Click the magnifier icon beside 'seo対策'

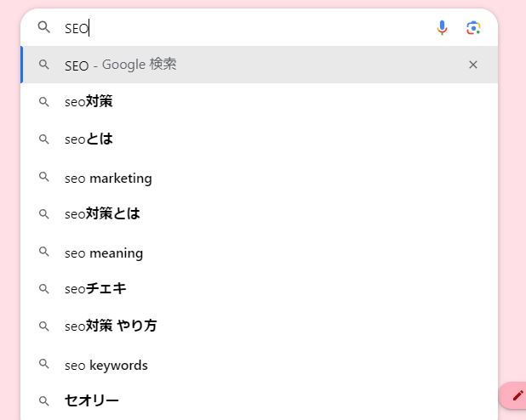point(44,102)
